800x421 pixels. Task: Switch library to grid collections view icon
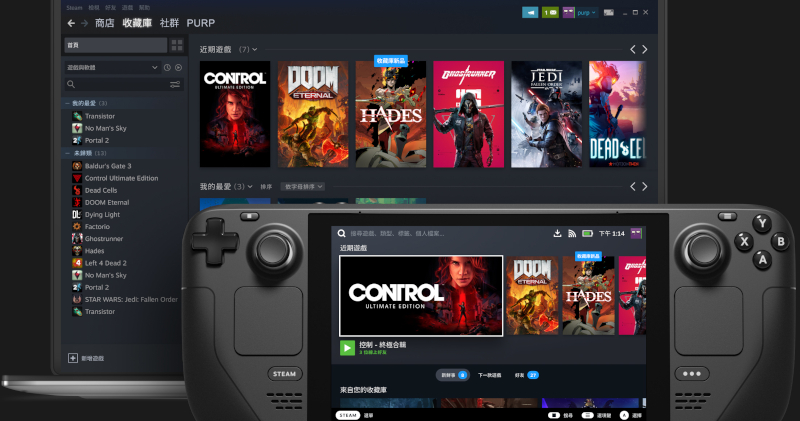point(177,45)
